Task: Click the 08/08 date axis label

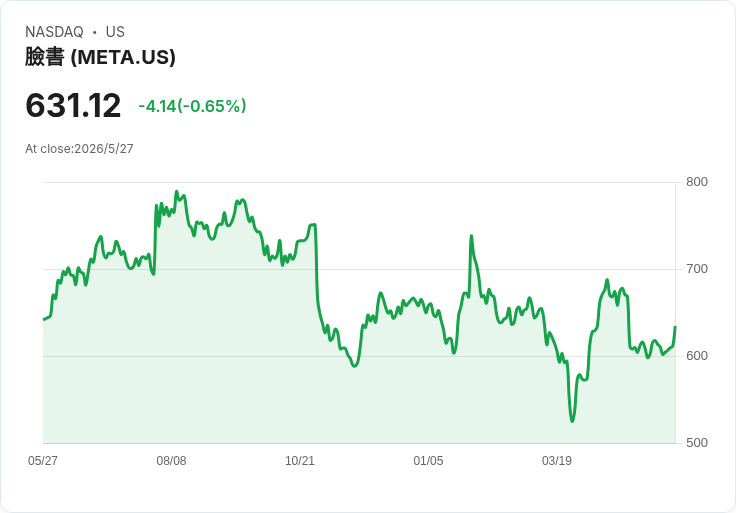Action: pos(171,460)
